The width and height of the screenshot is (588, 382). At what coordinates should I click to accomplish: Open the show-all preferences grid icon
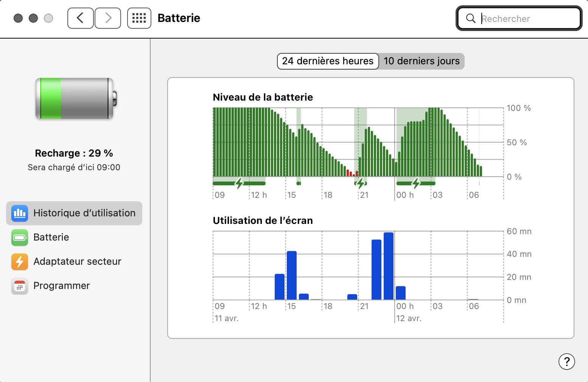pos(139,18)
